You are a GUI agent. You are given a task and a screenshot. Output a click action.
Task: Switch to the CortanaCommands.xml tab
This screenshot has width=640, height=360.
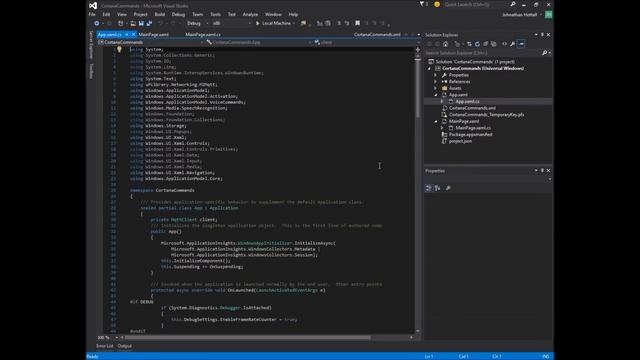click(x=377, y=35)
